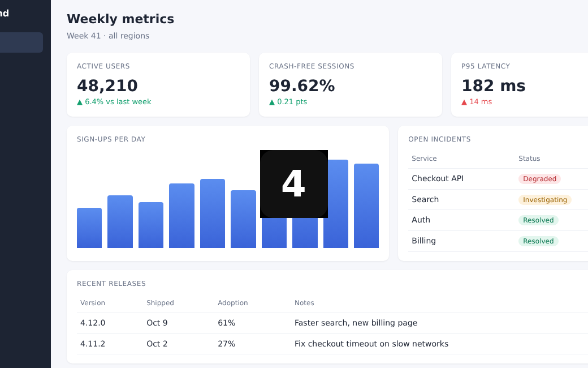The width and height of the screenshot is (588, 368).
Task: Select the "Billing" incident service name
Action: tap(423, 241)
